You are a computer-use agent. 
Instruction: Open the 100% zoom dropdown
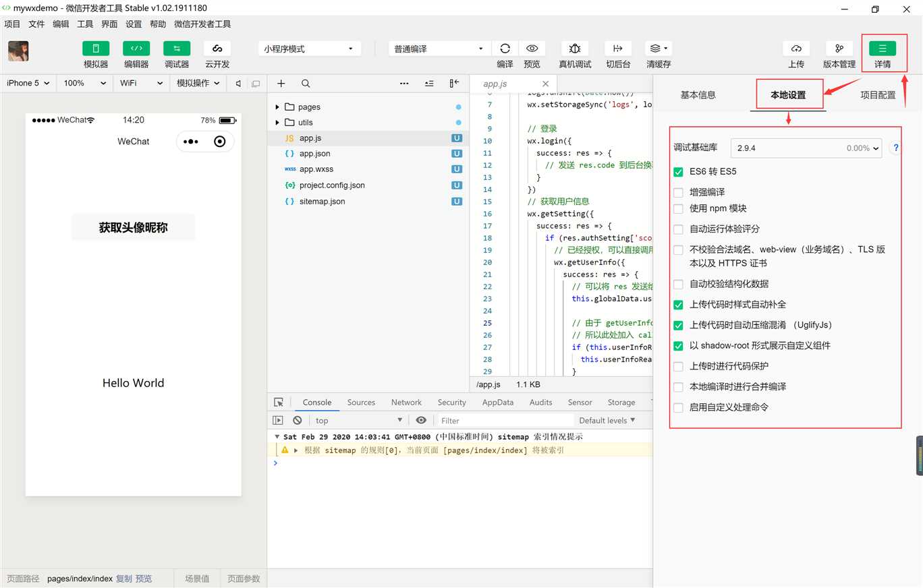tap(85, 83)
